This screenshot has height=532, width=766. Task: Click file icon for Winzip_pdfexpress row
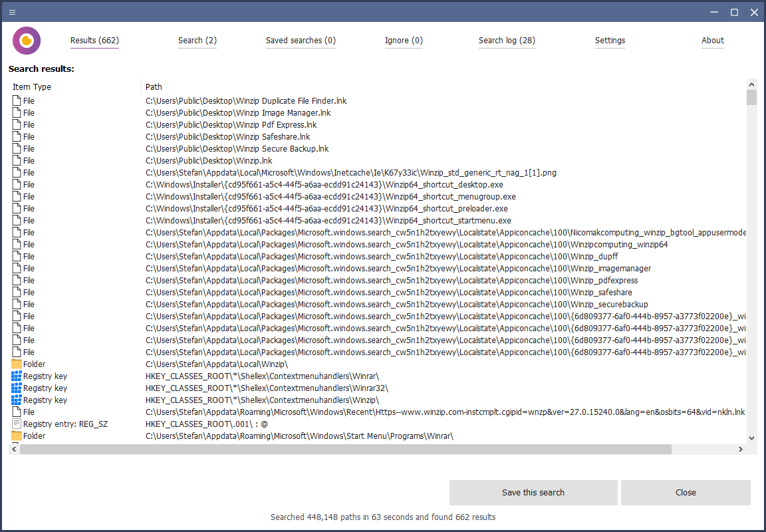click(17, 281)
